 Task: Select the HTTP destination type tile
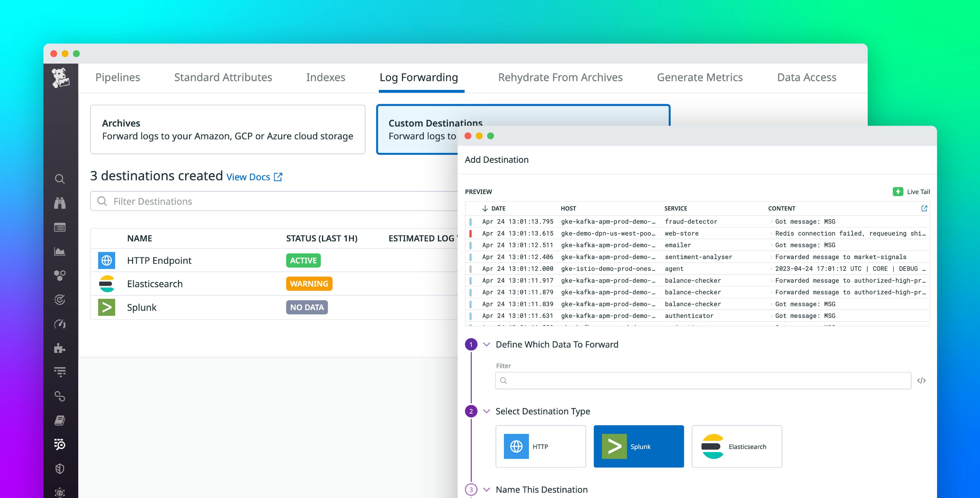point(541,446)
